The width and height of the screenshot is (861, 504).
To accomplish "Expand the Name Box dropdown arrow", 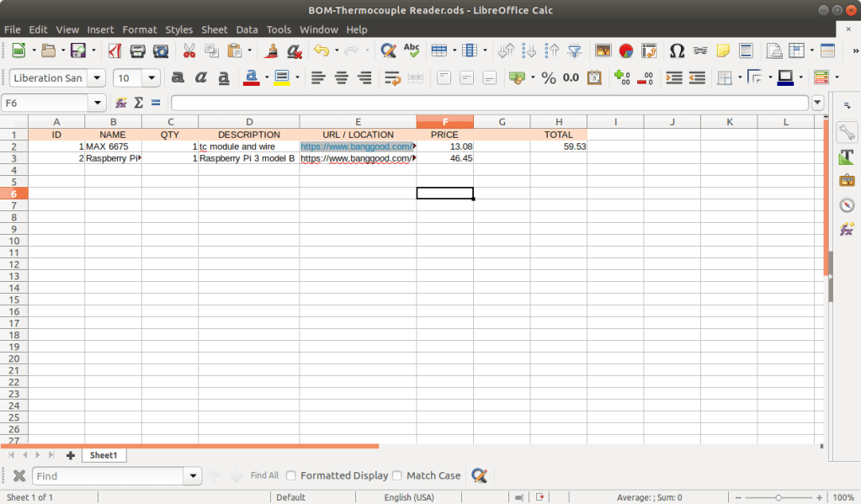I will pyautogui.click(x=98, y=103).
